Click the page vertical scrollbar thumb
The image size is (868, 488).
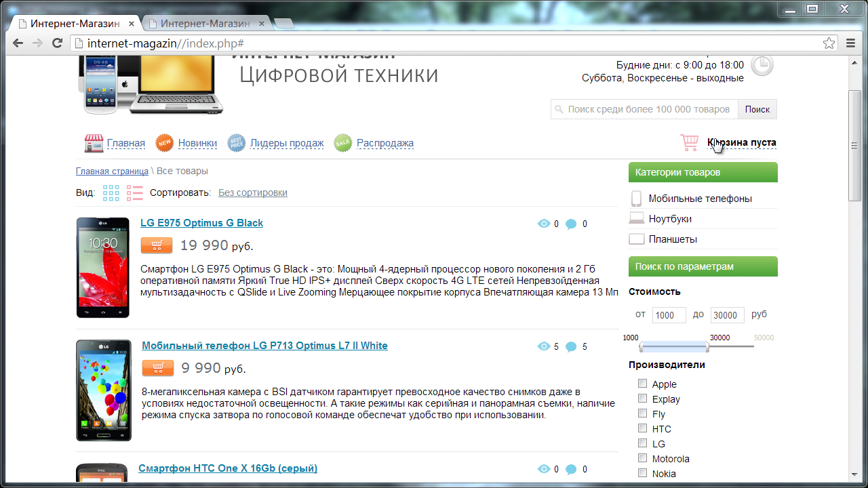855,145
